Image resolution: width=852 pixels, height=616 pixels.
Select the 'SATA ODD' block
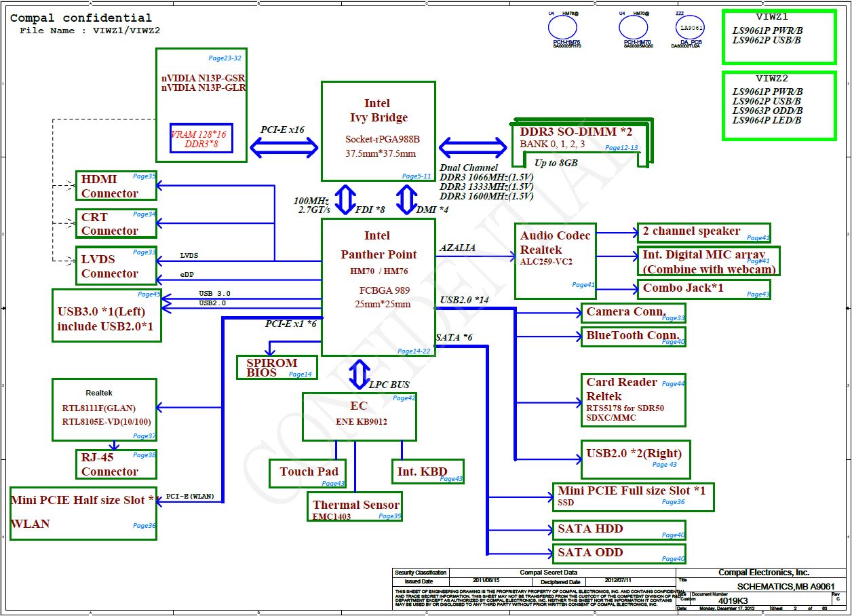pos(619,554)
